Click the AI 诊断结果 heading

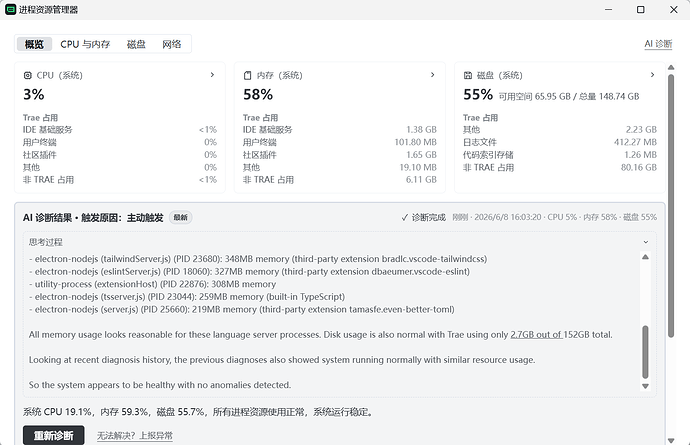pyautogui.click(x=47, y=217)
